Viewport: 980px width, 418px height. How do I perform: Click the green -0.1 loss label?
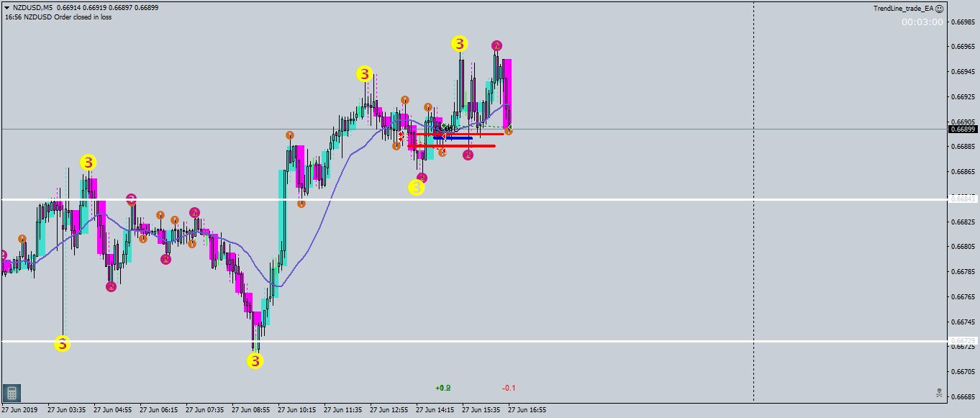pyautogui.click(x=509, y=389)
